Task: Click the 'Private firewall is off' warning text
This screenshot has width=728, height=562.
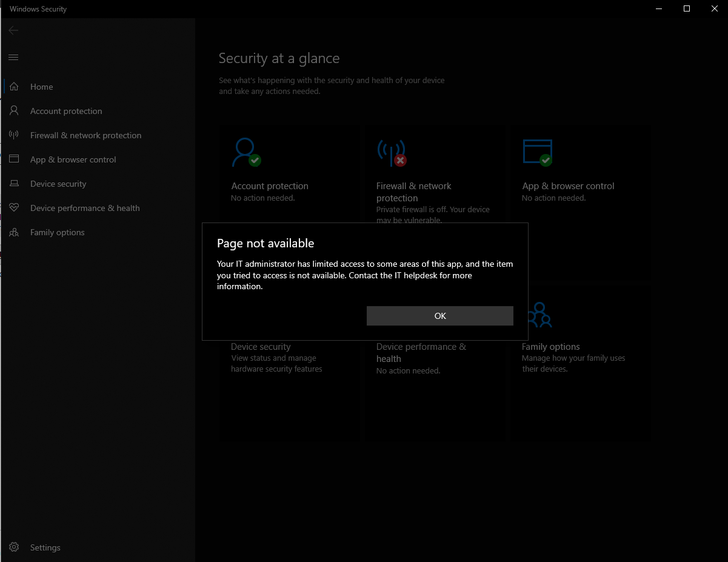Action: [x=433, y=215]
